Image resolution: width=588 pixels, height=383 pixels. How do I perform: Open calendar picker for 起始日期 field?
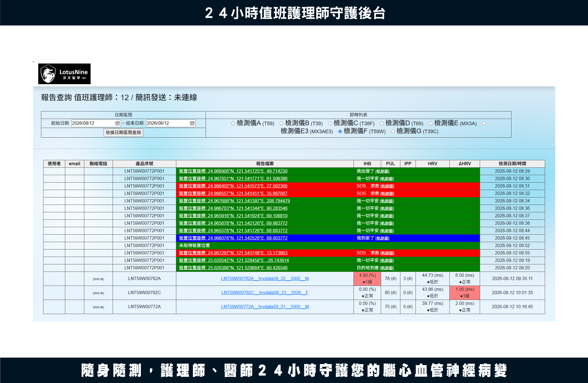118,123
